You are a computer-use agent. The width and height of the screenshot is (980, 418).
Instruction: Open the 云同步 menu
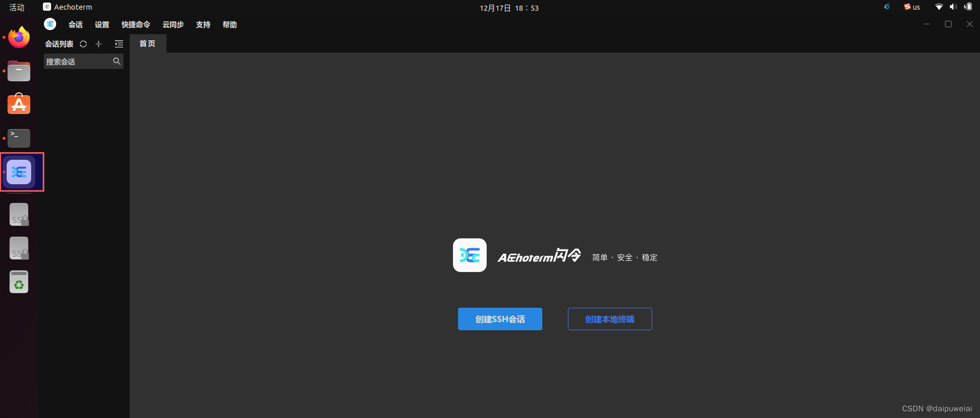pos(173,24)
